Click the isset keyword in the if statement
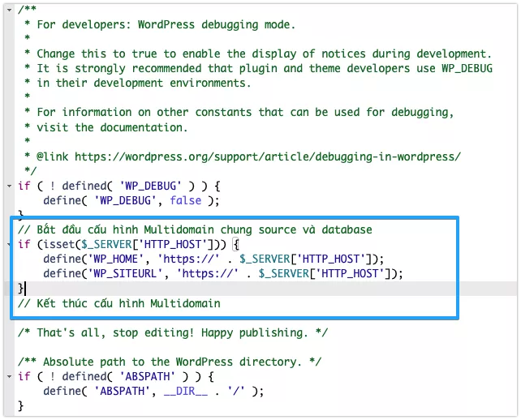This screenshot has height=420, width=521. [x=55, y=244]
